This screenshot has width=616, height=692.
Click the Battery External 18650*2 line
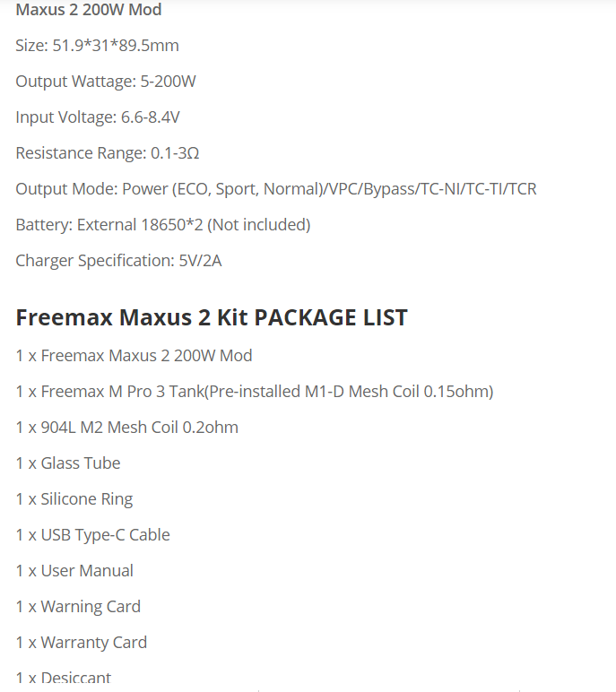(x=162, y=225)
